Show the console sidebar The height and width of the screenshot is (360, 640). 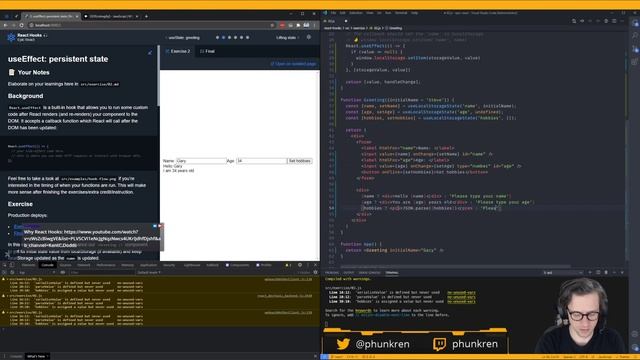pos(4,272)
